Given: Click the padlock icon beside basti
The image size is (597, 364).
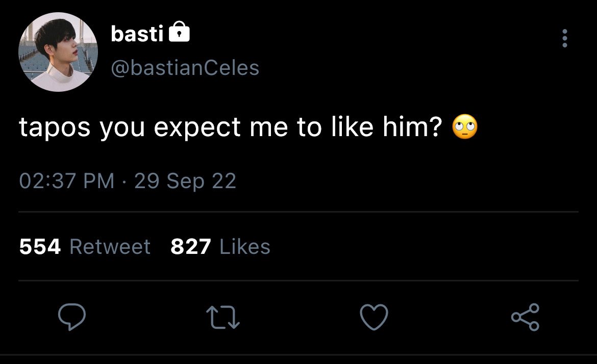Looking at the screenshot, I should point(179,32).
